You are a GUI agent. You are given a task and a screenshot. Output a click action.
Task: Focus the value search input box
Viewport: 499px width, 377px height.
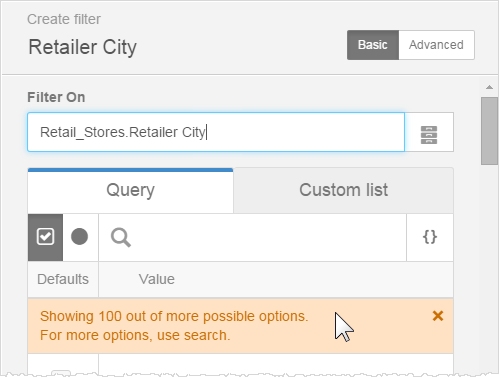coord(252,237)
